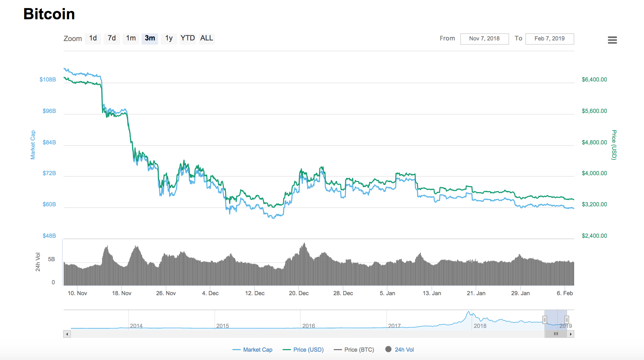Click the navigator right range handle
The height and width of the screenshot is (360, 644).
[x=567, y=320]
